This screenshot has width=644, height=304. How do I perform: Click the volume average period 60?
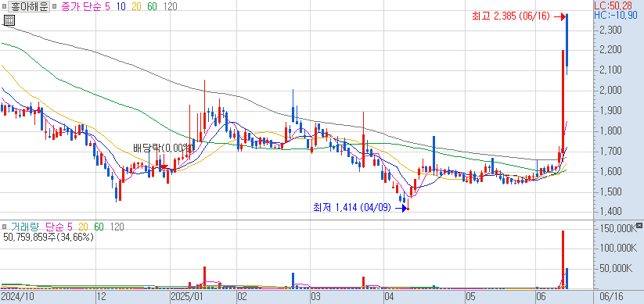[x=99, y=227]
